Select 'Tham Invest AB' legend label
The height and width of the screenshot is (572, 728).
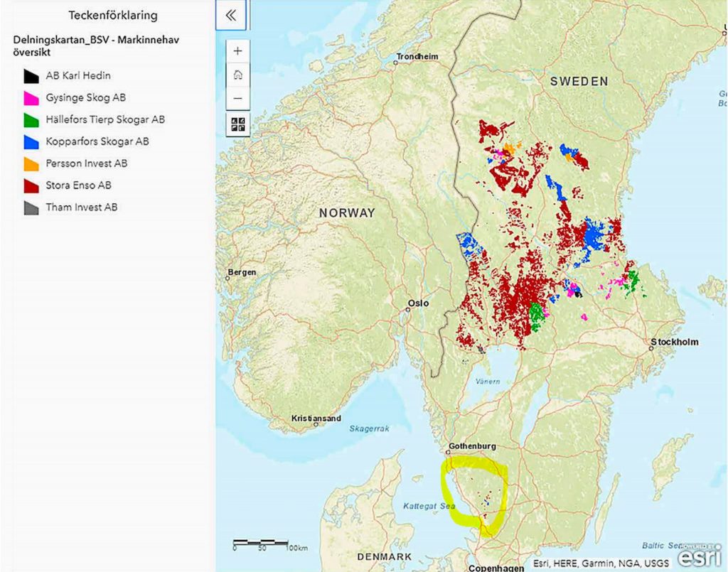coord(81,207)
